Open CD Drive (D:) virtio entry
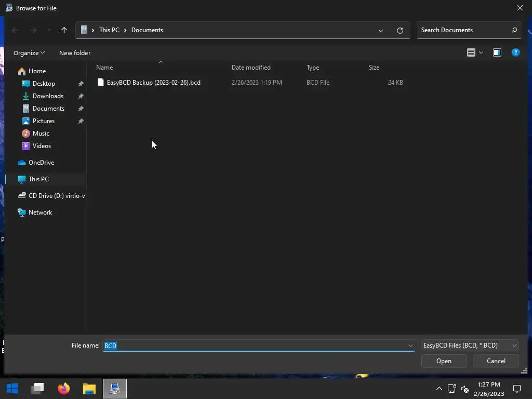The height and width of the screenshot is (399, 532). point(57,196)
